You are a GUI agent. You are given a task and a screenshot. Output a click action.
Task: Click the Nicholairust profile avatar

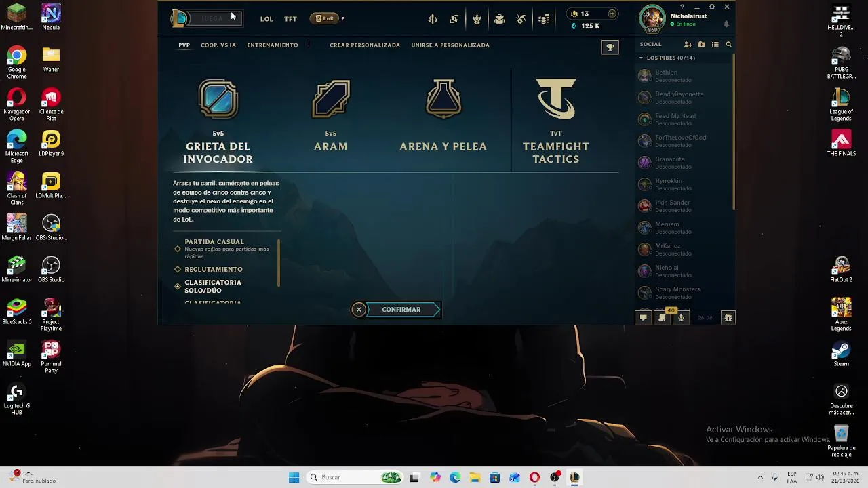(652, 19)
